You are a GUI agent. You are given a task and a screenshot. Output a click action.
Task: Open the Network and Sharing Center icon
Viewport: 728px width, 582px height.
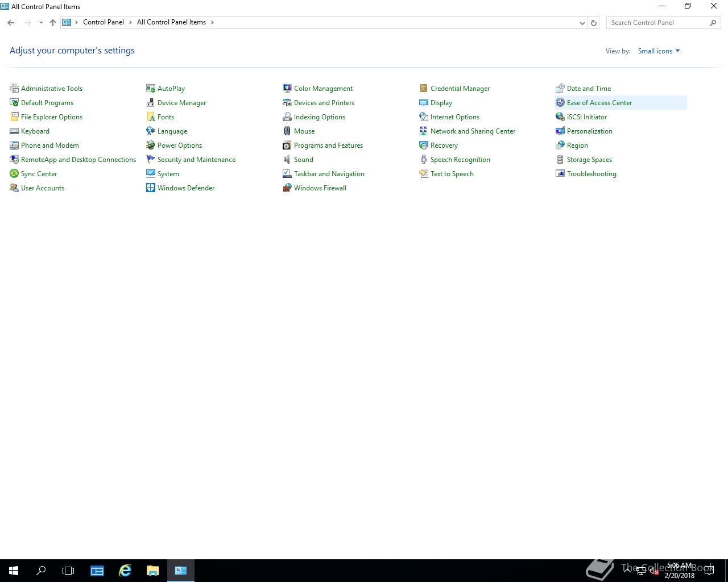pyautogui.click(x=424, y=131)
